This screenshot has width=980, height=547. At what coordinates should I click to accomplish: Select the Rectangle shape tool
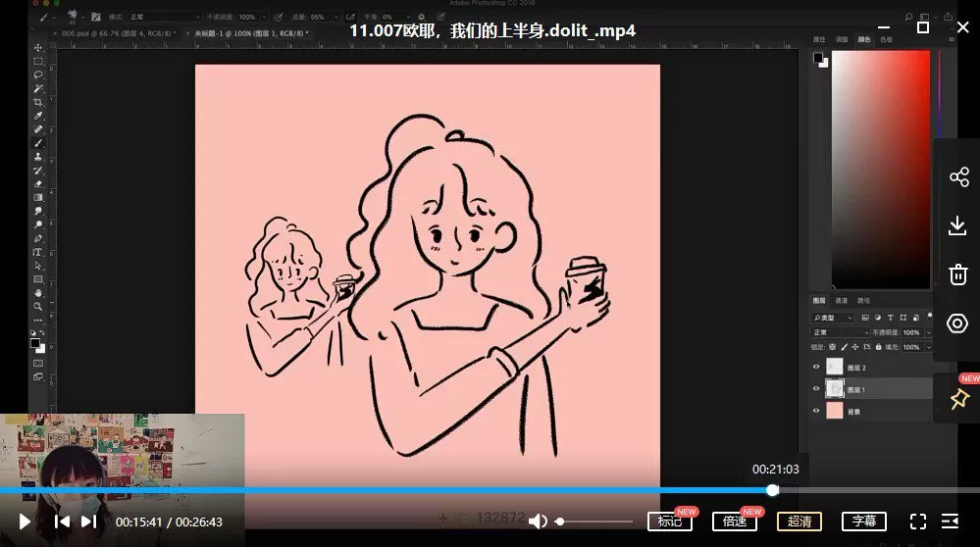coord(38,279)
